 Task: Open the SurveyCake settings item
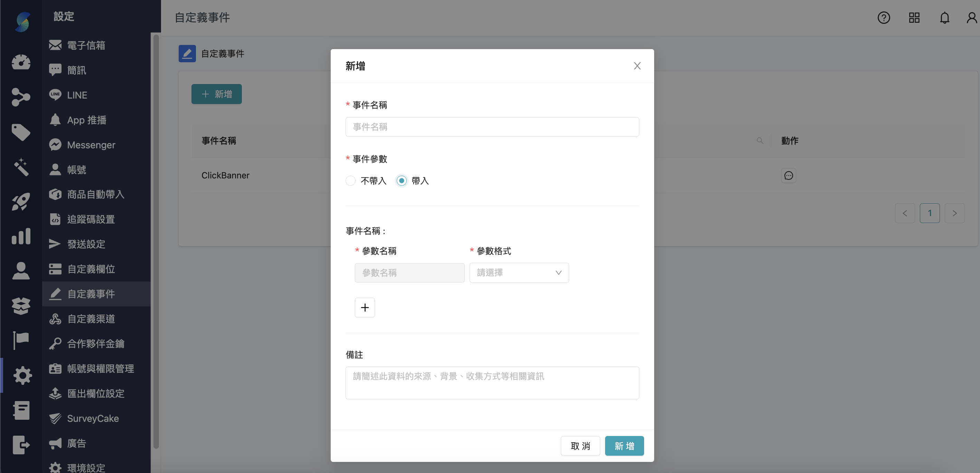(93, 418)
